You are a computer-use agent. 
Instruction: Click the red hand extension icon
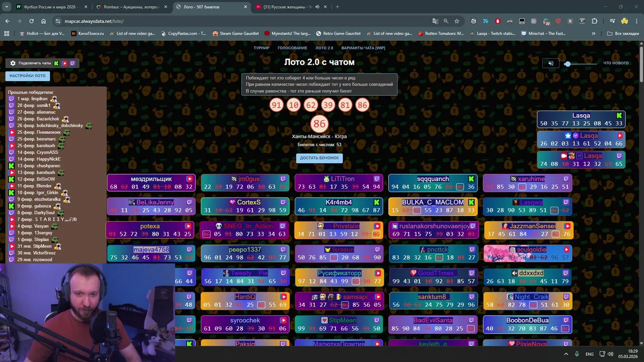coord(498,21)
